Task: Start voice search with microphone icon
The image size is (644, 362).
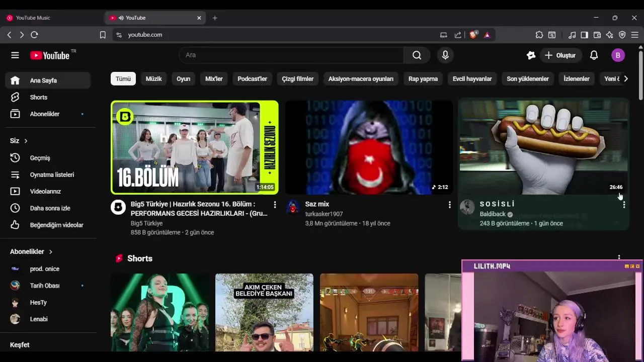Action: click(445, 55)
